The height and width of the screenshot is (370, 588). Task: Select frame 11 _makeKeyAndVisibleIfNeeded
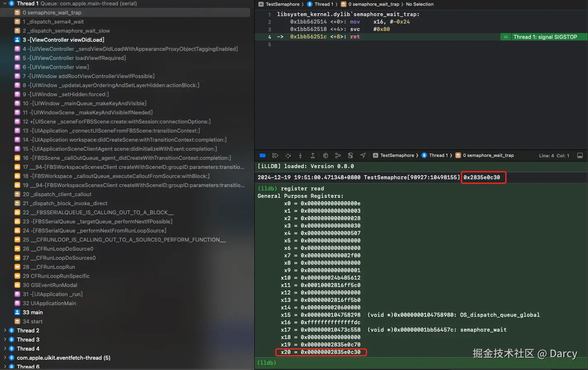126,112
